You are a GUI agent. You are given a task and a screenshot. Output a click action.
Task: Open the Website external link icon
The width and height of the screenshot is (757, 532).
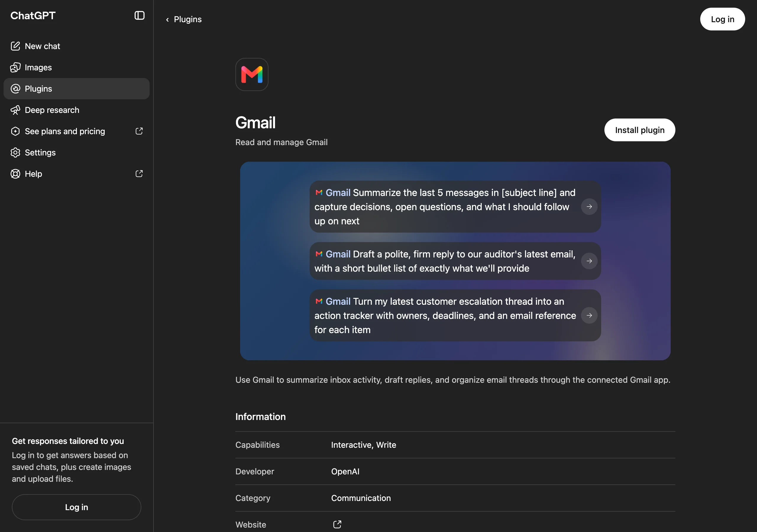pyautogui.click(x=337, y=524)
